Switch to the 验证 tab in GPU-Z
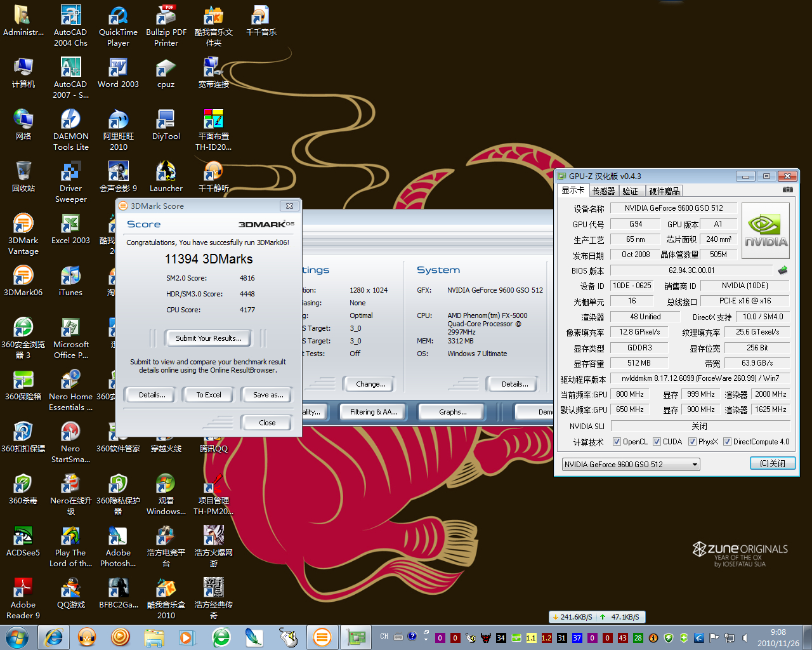This screenshot has height=650, width=812. 630,191
